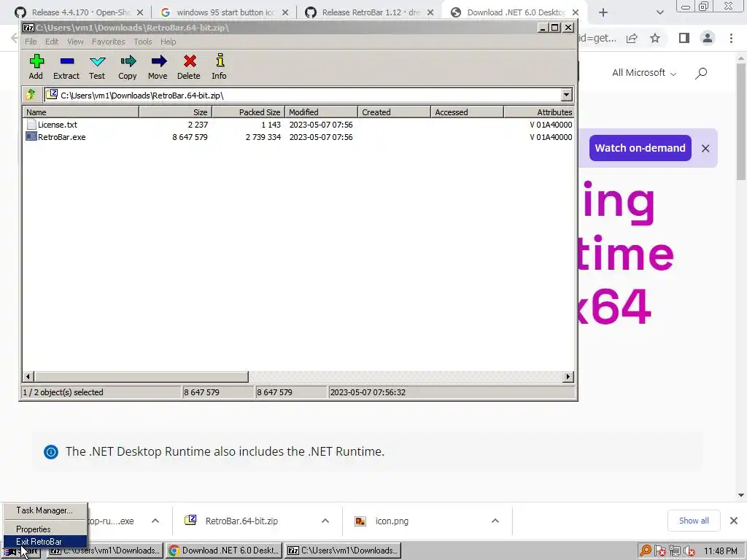Expand the All Microsoft dropdown
The height and width of the screenshot is (560, 747).
[644, 73]
